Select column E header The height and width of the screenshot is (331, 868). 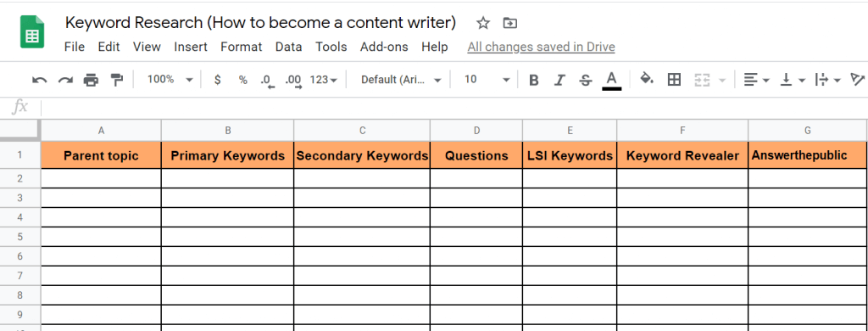pos(570,131)
